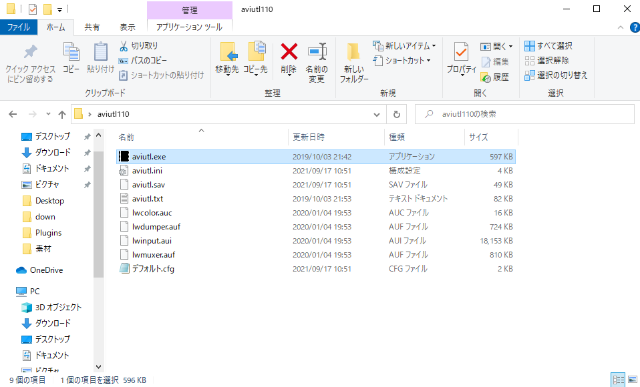640x387 pixels.
Task: Delete the selected file with red X
Action: [x=289, y=58]
